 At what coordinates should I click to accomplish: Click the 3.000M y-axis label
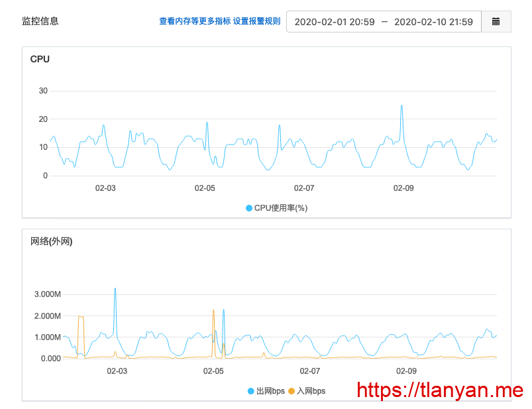coord(48,294)
